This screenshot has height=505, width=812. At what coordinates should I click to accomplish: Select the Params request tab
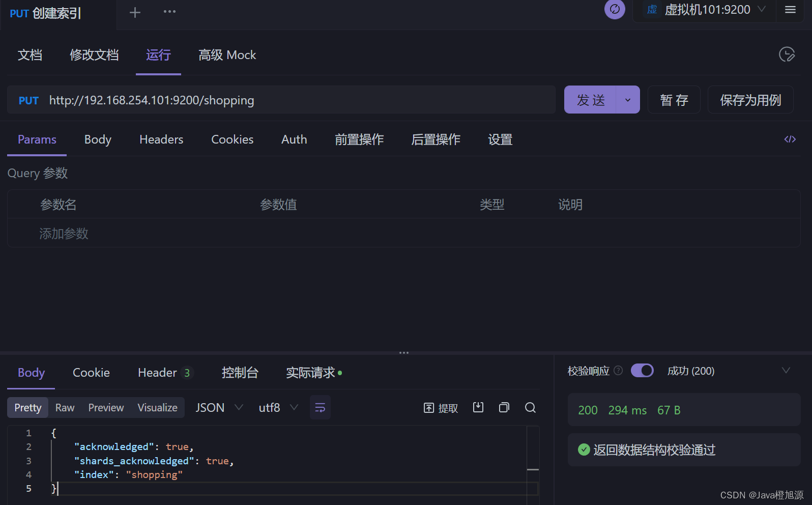37,139
